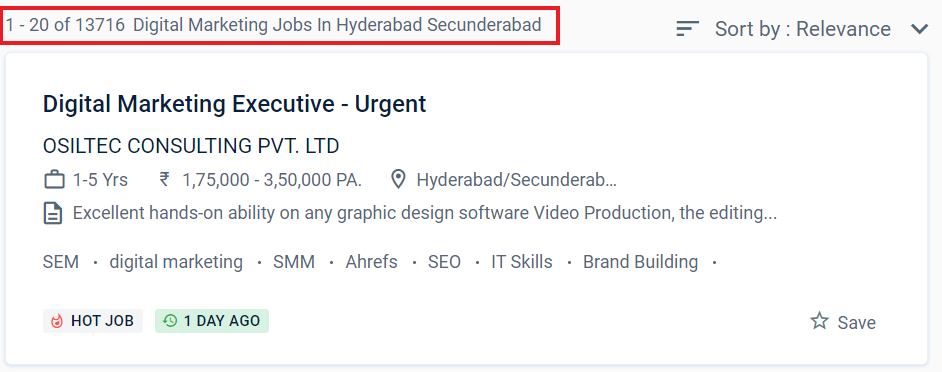Click the rupee salary icon
Screen dimensions: 942x372
[164, 179]
